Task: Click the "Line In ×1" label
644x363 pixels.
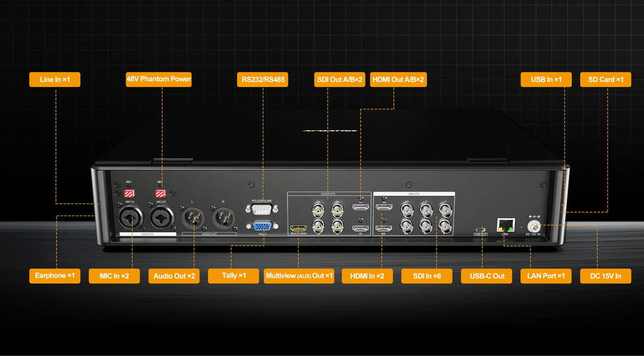Action: point(55,79)
